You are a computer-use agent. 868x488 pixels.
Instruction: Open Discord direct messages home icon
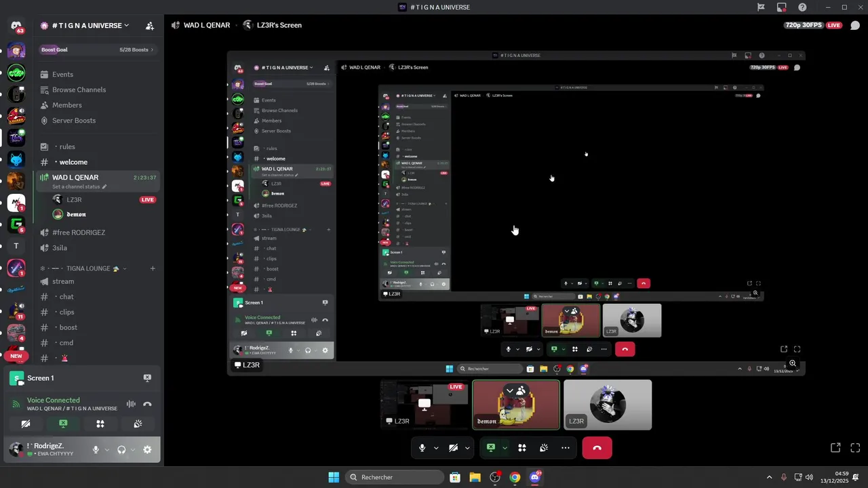coord(16,26)
